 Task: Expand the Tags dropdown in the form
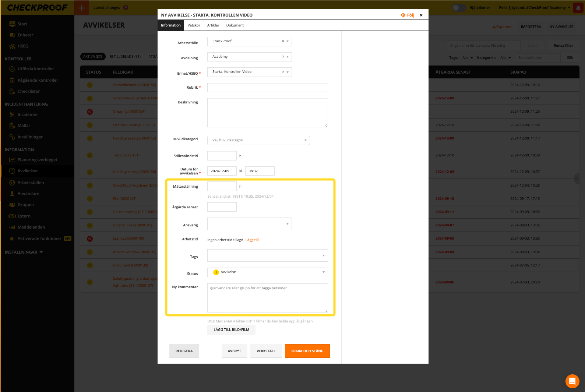[x=267, y=255]
